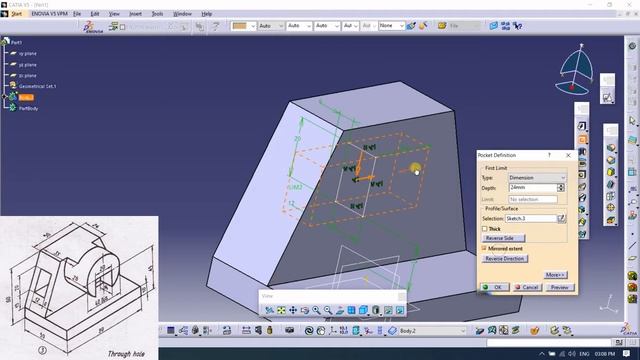Click the Create Multi-View icon
The width and height of the screenshot is (640, 360).
point(351,311)
